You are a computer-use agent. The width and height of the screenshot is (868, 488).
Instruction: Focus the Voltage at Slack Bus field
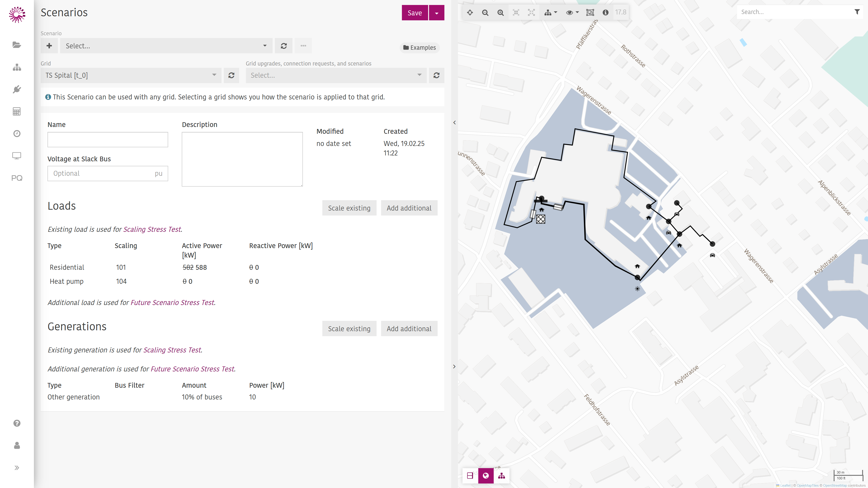tap(108, 174)
